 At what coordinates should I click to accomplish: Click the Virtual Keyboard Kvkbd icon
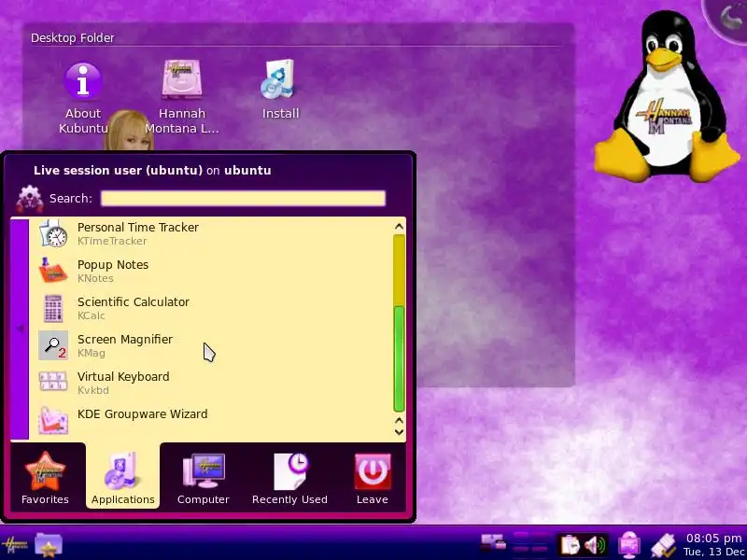pos(53,383)
